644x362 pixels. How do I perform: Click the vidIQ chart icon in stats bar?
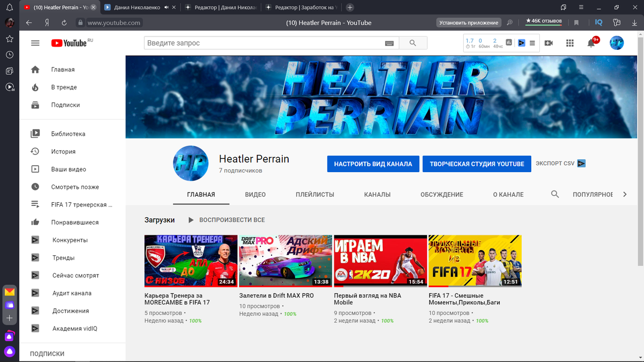point(509,43)
